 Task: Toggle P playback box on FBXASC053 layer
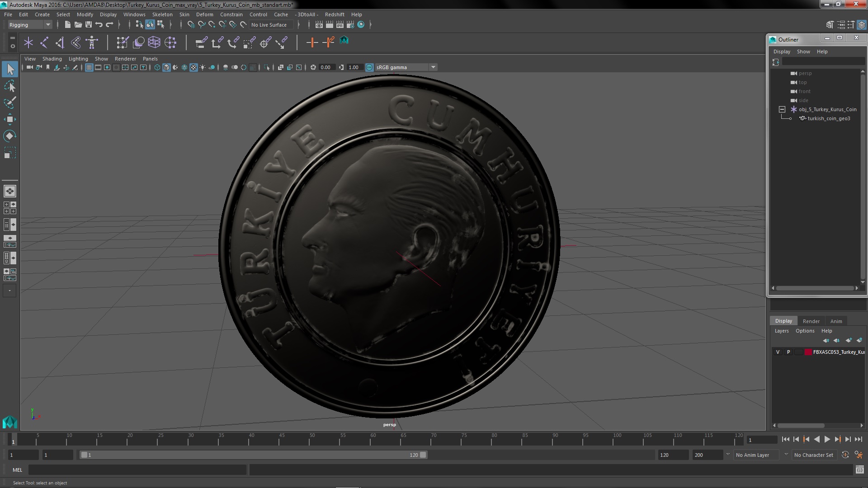[x=788, y=352]
